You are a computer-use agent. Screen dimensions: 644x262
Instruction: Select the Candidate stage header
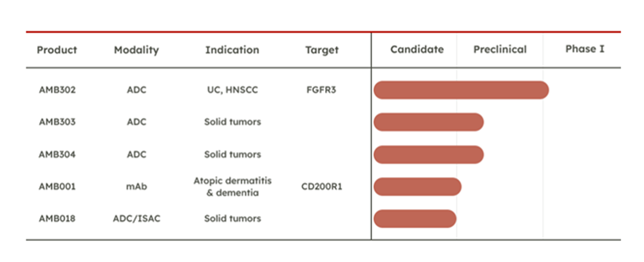pyautogui.click(x=417, y=49)
